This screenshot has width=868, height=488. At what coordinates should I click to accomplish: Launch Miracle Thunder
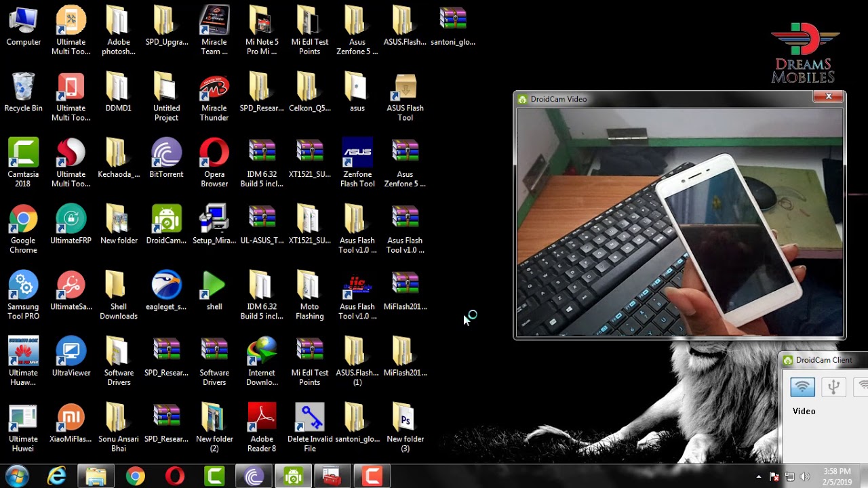pyautogui.click(x=214, y=96)
